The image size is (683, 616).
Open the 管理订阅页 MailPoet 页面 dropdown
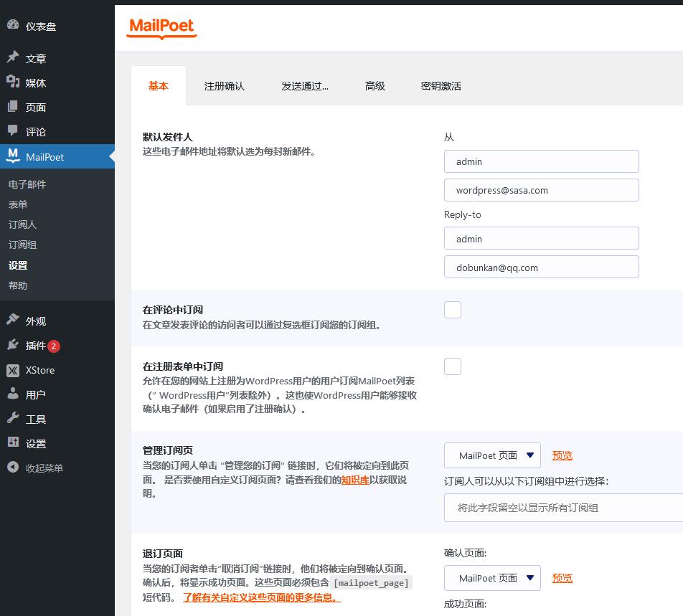492,455
